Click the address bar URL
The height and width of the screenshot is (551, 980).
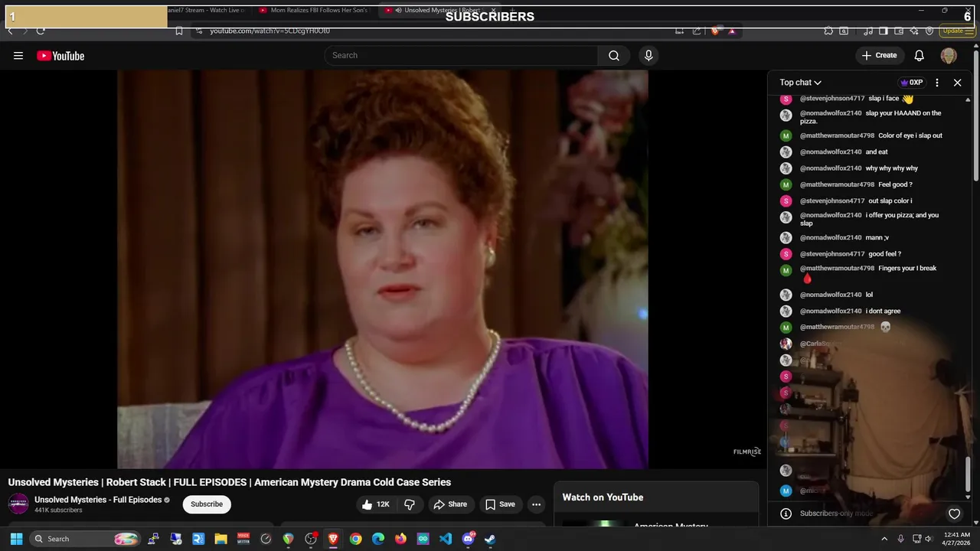point(269,31)
